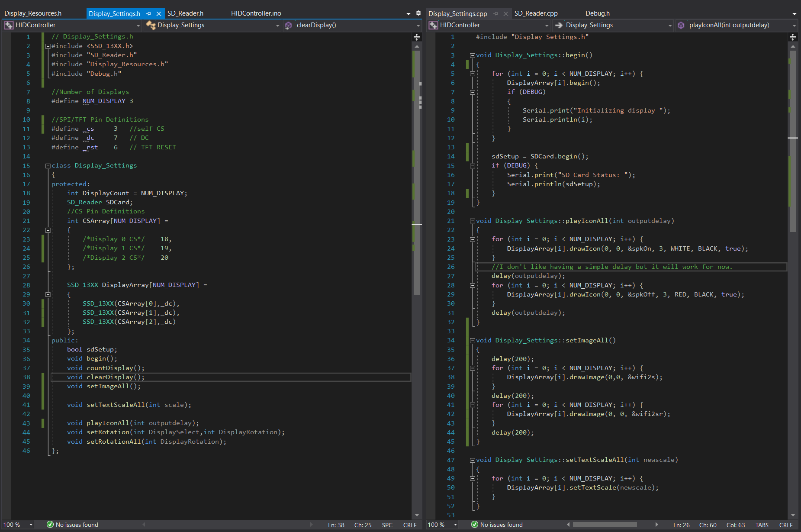
Task: Click left editor scroll down arrow
Action: (417, 515)
